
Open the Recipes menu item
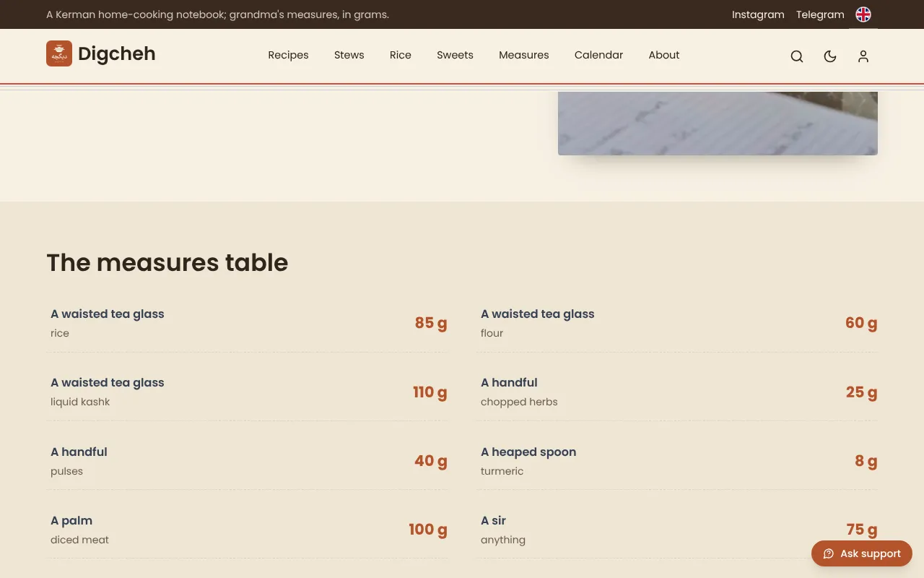click(x=288, y=55)
